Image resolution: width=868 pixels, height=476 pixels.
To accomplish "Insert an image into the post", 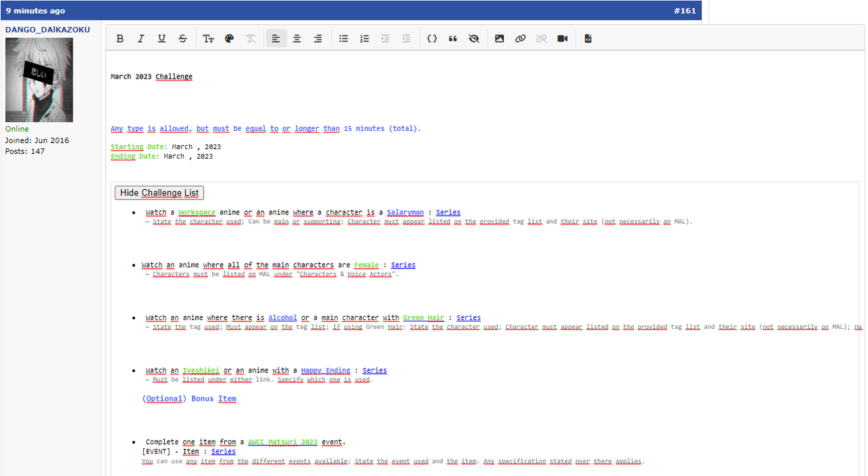I will tap(500, 38).
